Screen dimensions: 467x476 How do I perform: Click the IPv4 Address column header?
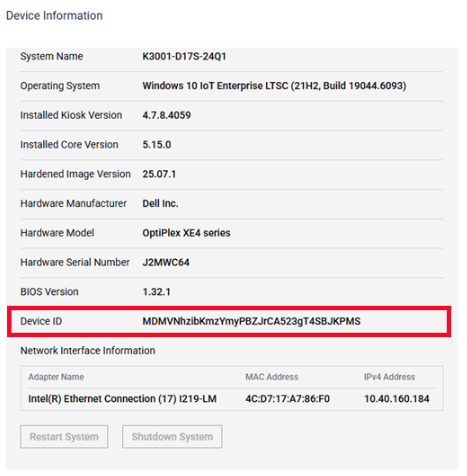pos(389,377)
